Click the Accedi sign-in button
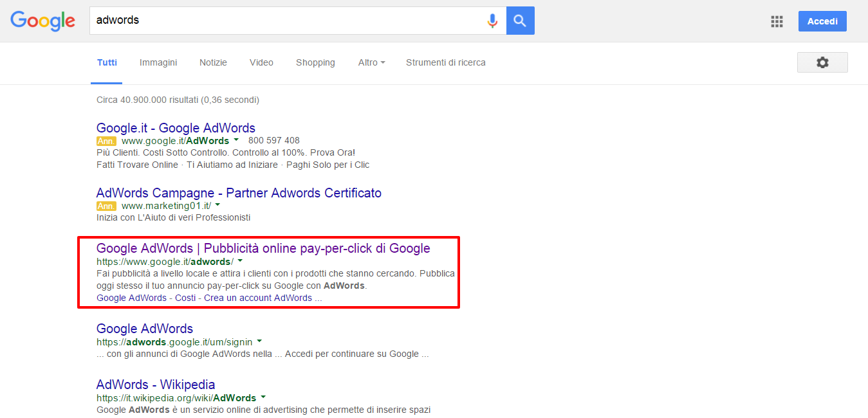 pyautogui.click(x=822, y=21)
